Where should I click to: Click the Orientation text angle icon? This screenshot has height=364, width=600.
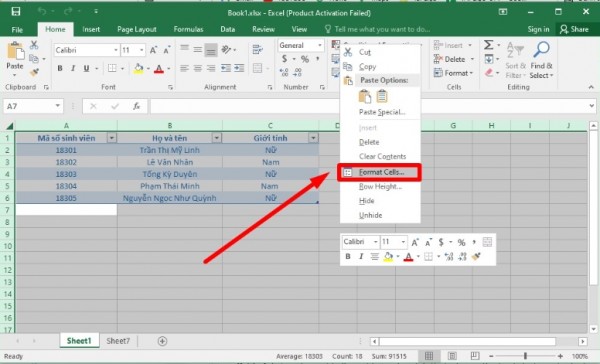coord(226,49)
